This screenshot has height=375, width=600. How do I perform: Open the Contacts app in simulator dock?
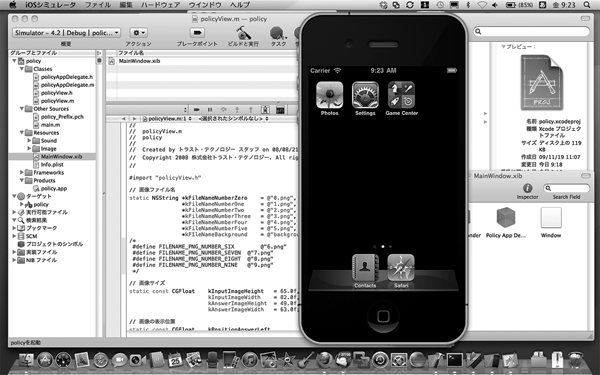click(x=365, y=268)
